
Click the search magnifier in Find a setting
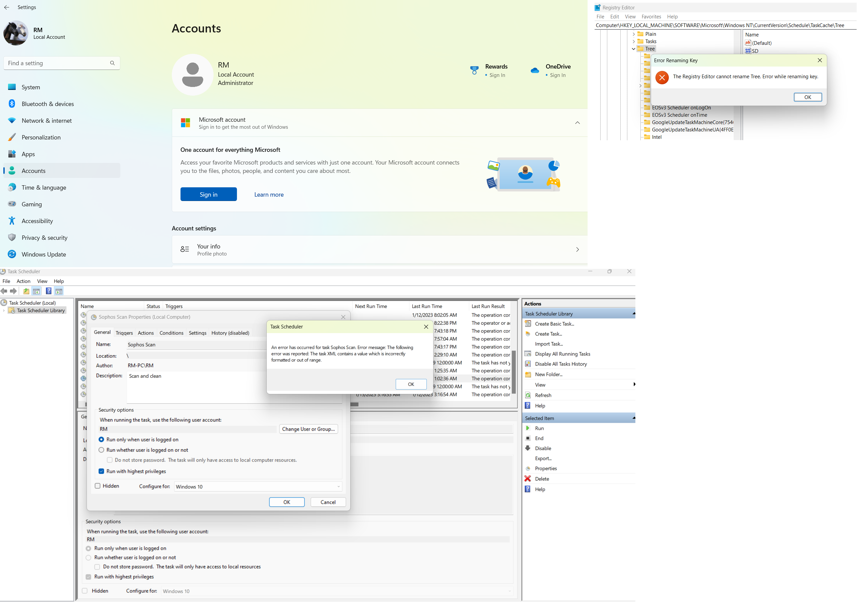112,63
